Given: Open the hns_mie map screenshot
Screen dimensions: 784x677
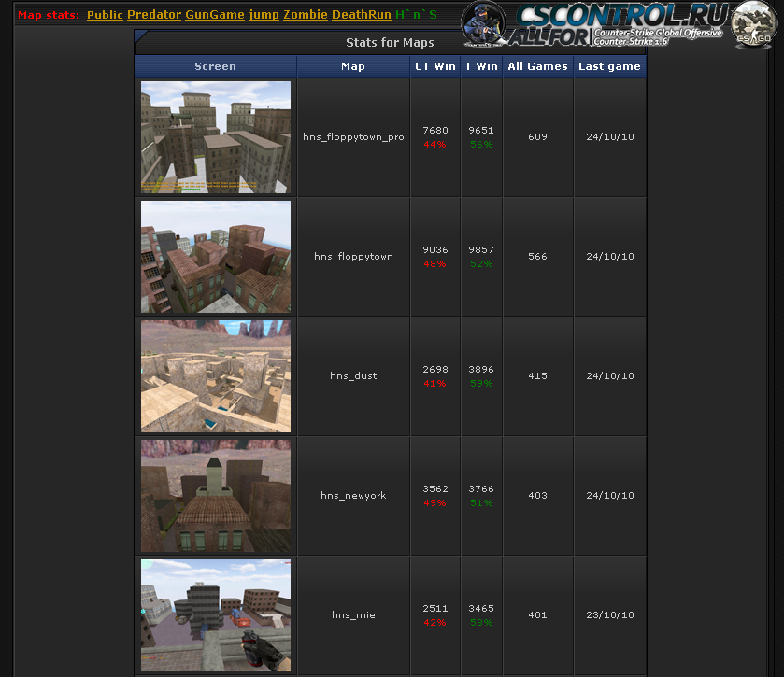Looking at the screenshot, I should (x=216, y=615).
